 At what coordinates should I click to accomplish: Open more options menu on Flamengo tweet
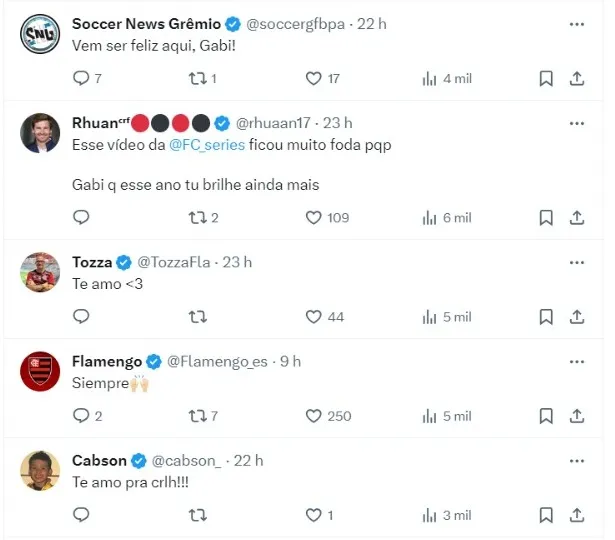point(576,361)
